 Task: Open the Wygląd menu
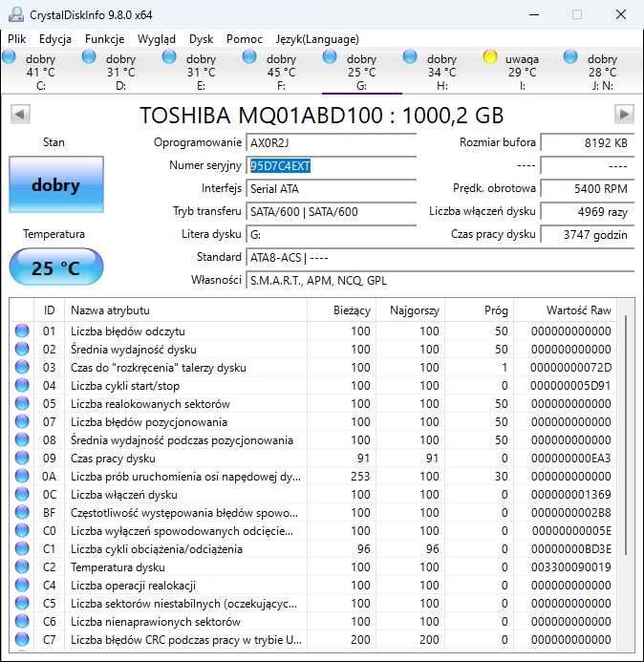157,39
